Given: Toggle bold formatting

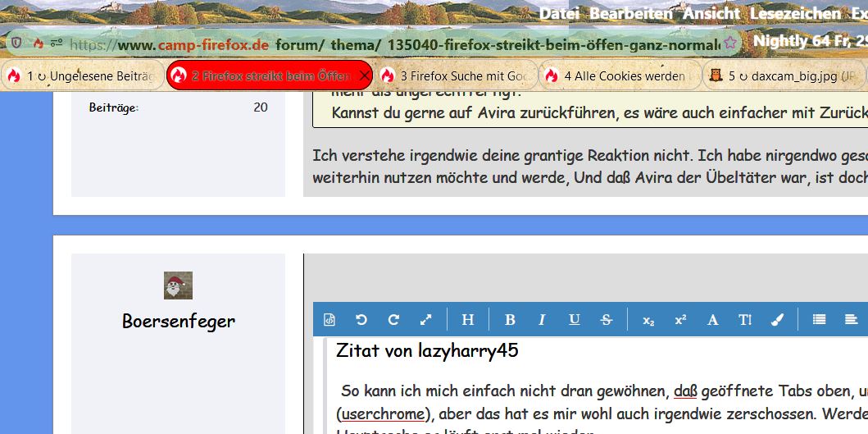Looking at the screenshot, I should click(510, 320).
